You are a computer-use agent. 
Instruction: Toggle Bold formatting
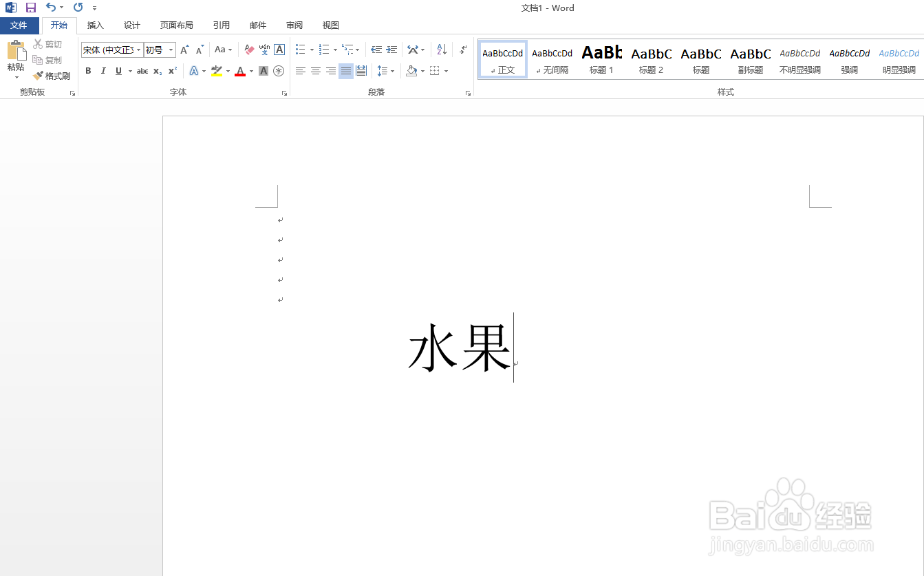[x=88, y=71]
